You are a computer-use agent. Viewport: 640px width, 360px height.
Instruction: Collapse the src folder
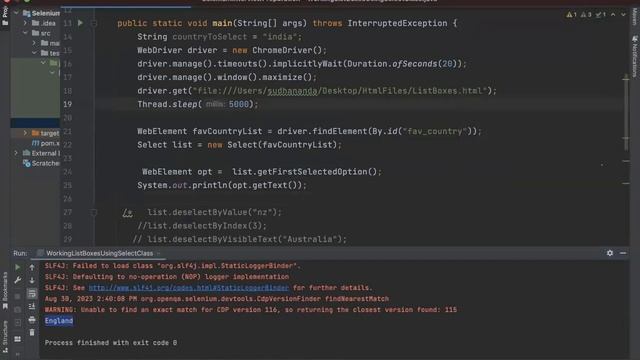25,33
